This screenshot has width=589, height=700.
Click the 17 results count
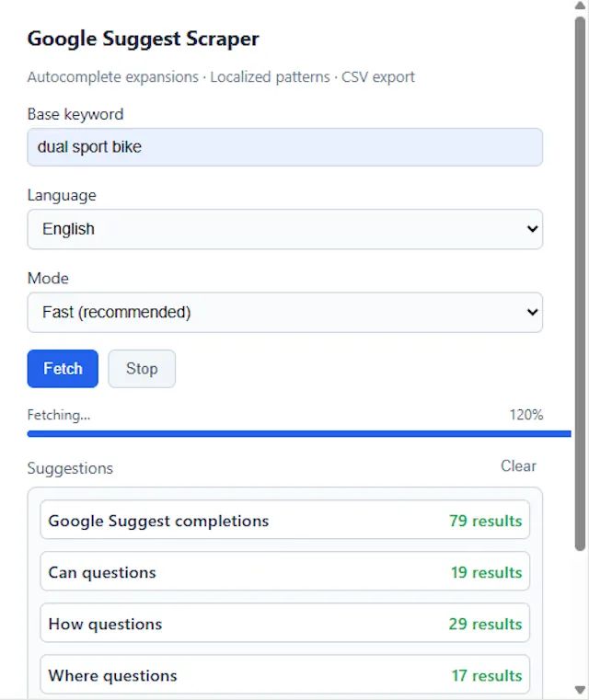coord(486,675)
